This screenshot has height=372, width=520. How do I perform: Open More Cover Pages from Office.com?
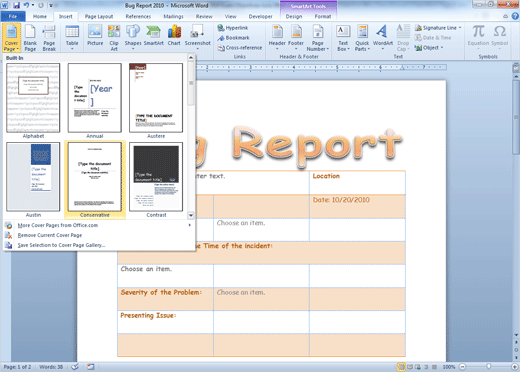click(x=98, y=225)
